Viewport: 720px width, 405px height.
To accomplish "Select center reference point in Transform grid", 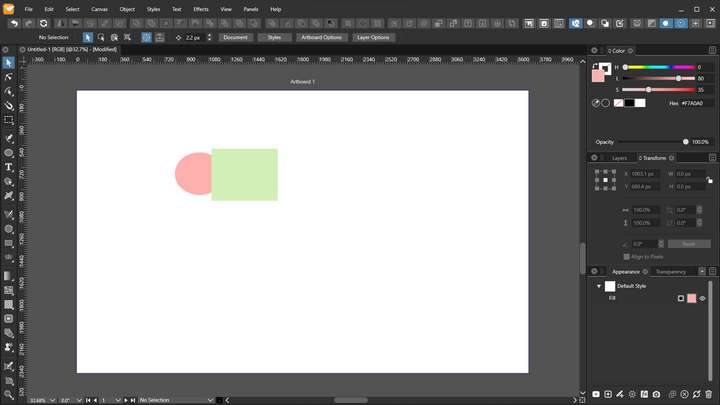I will point(605,180).
